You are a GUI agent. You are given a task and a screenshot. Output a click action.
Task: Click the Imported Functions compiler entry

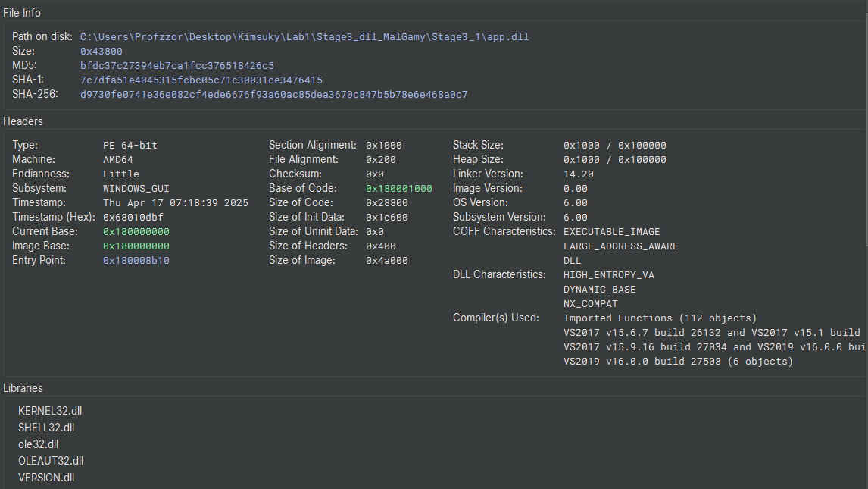pyautogui.click(x=661, y=318)
